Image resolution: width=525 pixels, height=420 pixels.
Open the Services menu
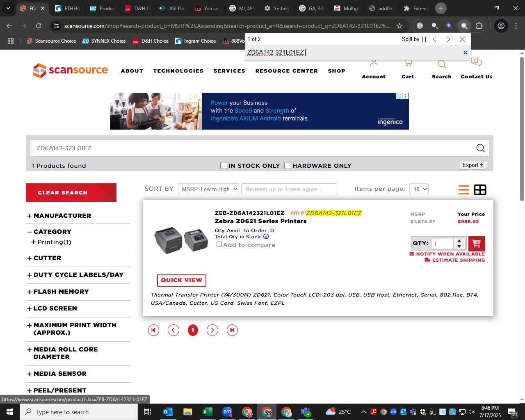[x=229, y=71]
